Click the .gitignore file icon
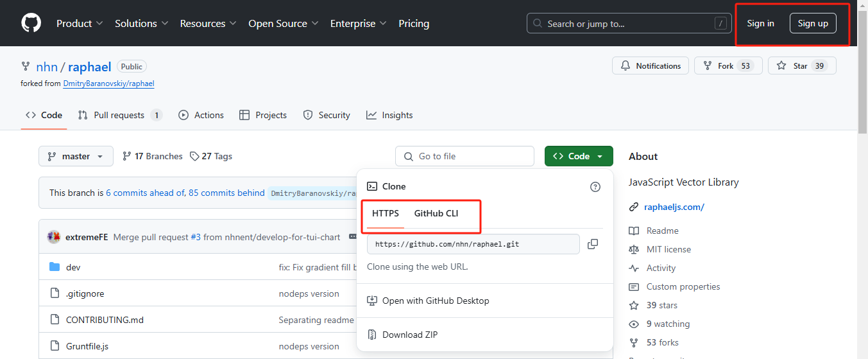Image resolution: width=868 pixels, height=359 pixels. coord(55,293)
